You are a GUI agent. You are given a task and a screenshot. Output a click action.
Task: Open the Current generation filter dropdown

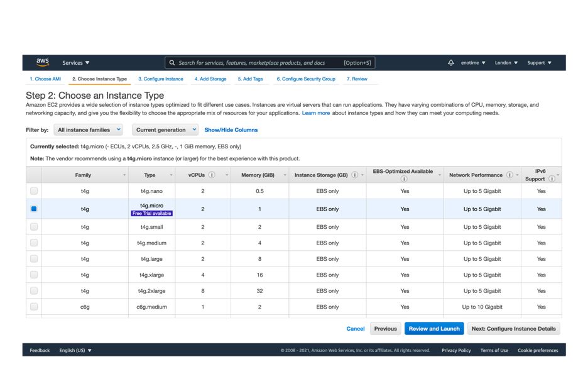point(165,130)
